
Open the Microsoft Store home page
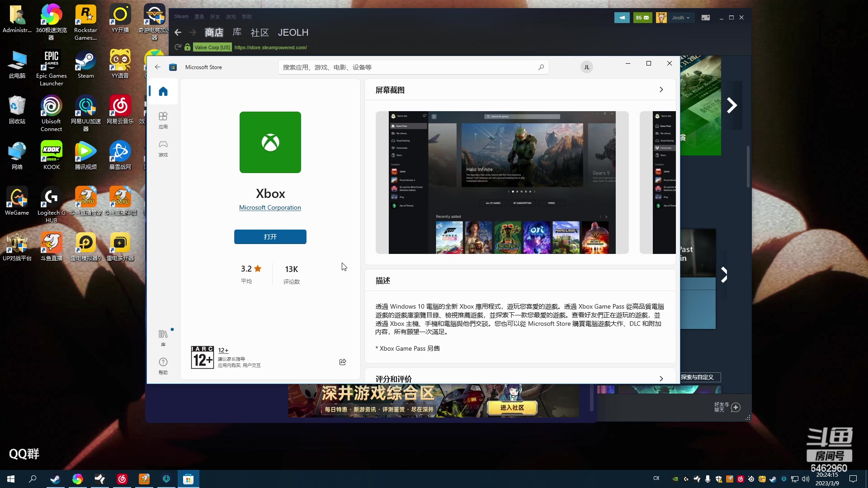click(163, 91)
